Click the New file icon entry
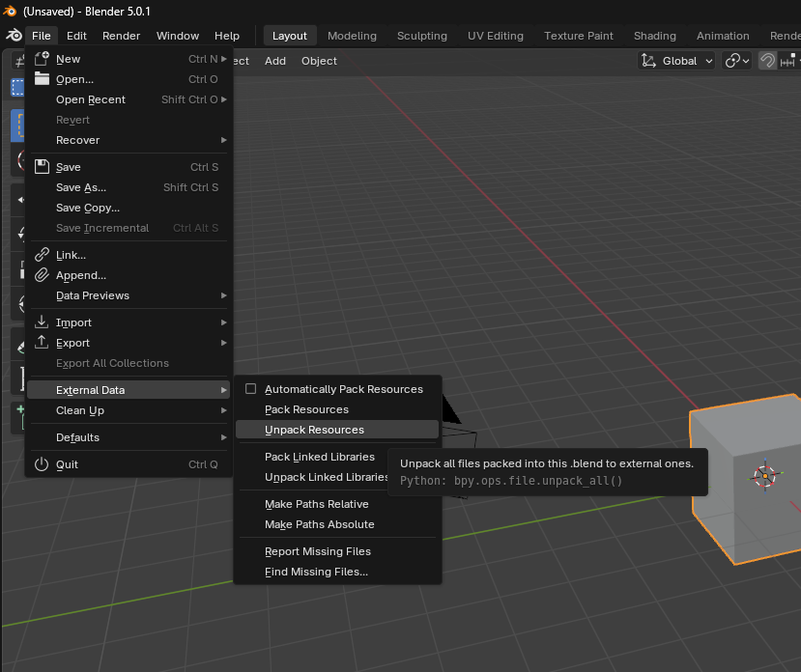 (x=42, y=59)
